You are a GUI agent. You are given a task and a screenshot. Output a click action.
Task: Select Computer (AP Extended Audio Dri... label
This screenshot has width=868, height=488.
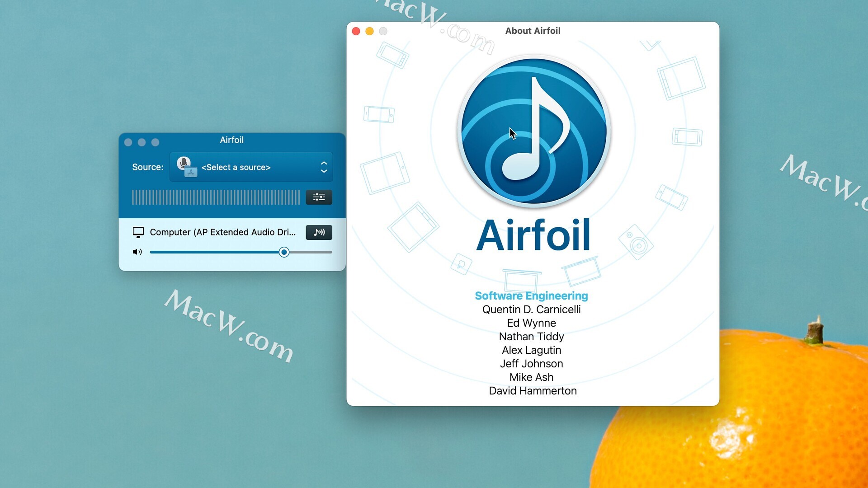222,232
